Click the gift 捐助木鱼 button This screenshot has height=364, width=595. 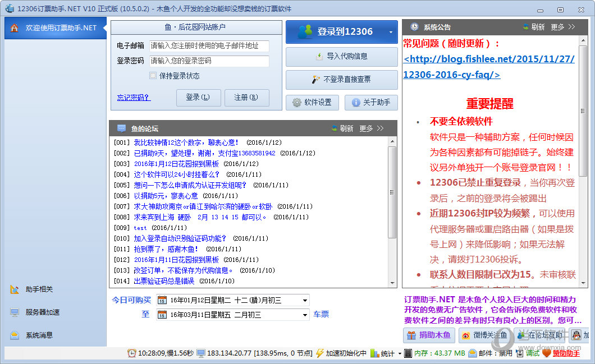pos(429,335)
